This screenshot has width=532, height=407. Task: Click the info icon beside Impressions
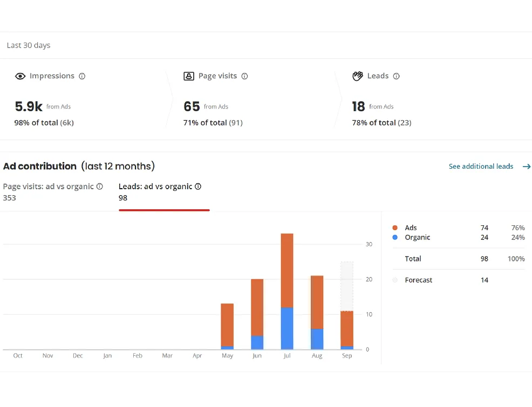(82, 77)
